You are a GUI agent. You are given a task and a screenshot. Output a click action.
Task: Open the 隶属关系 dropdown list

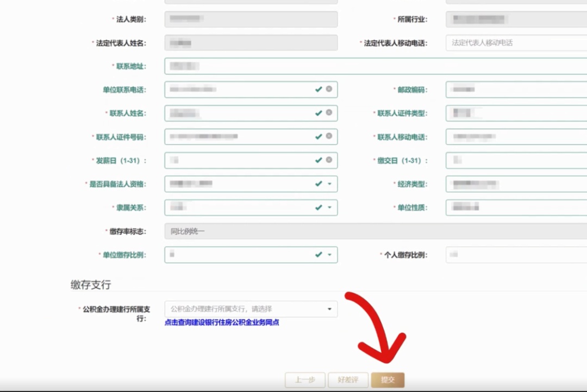329,207
